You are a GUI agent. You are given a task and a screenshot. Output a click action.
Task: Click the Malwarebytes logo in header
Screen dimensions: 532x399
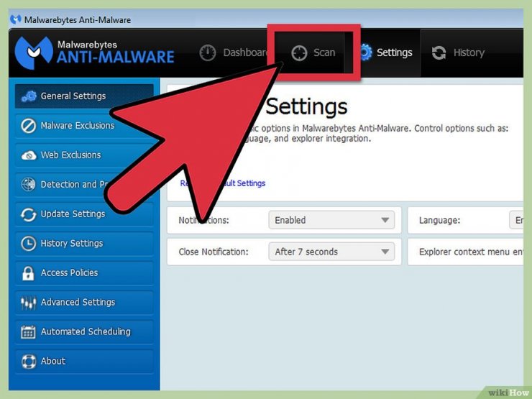tap(34, 52)
